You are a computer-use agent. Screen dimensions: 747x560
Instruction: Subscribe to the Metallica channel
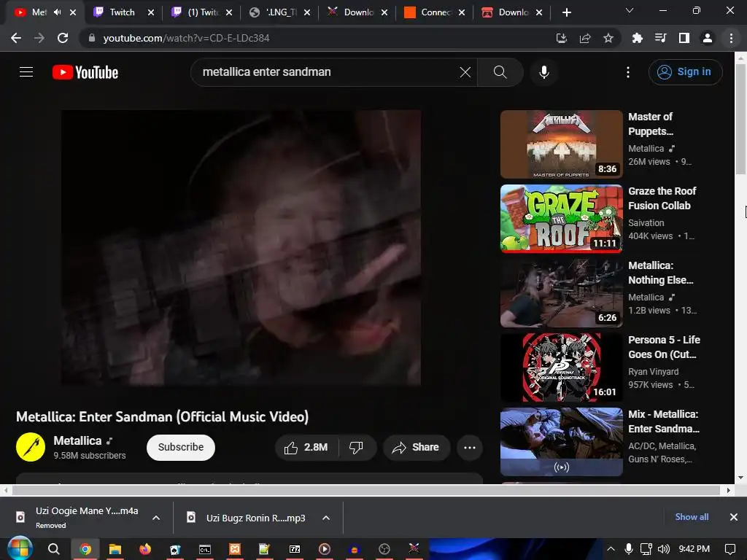[x=181, y=447]
